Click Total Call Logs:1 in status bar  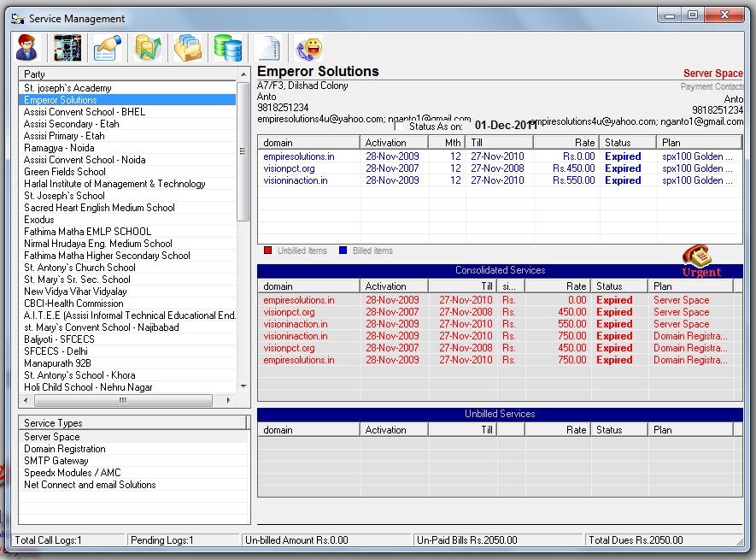[x=48, y=540]
